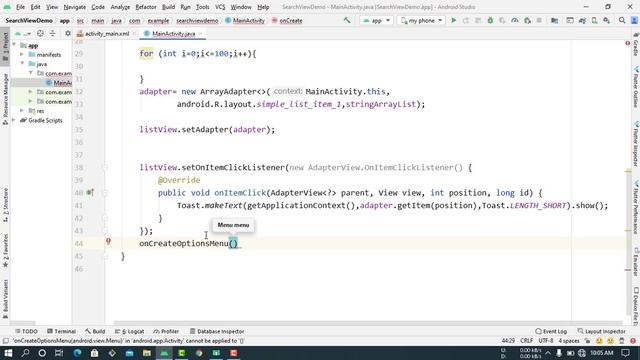This screenshot has height=360, width=640.
Task: Collapse the java folder
Action: coord(22,64)
